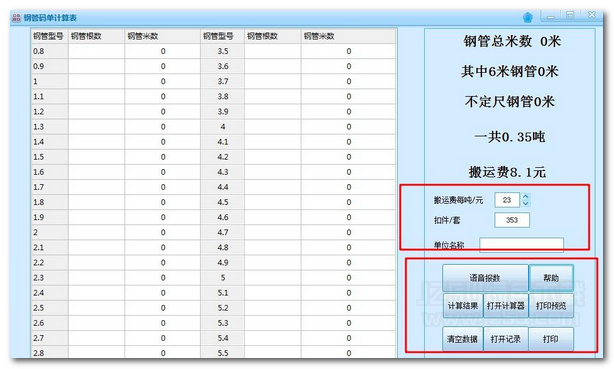Click the 钢管根数 cell in row 1.5
Image resolution: width=614 pixels, height=369 pixels.
pyautogui.click(x=96, y=157)
